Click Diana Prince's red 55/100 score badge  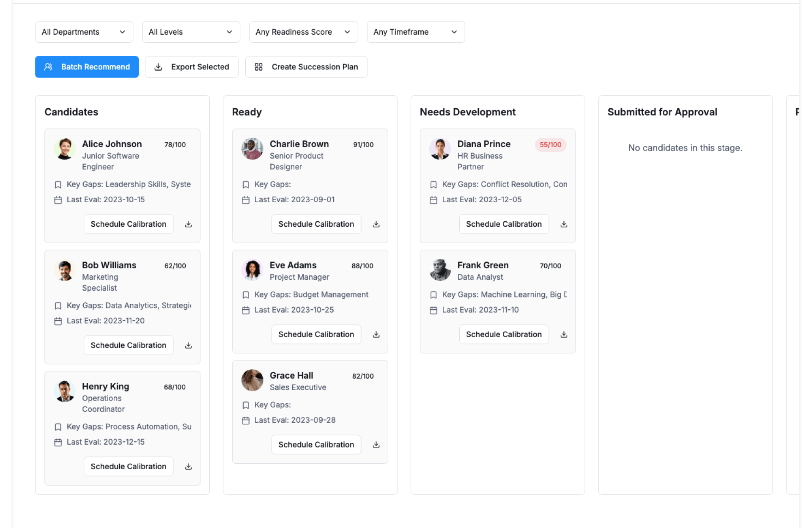pos(550,145)
